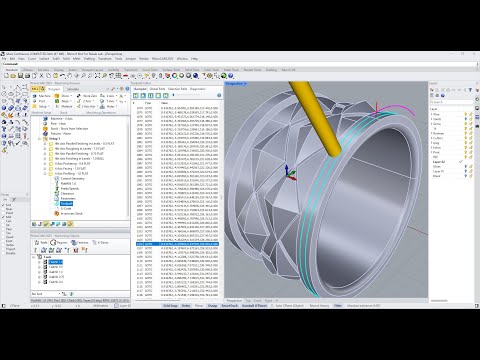This screenshot has width=480, height=360.
Task: Click the Help question mark toolbar icon
Action: [x=230, y=76]
